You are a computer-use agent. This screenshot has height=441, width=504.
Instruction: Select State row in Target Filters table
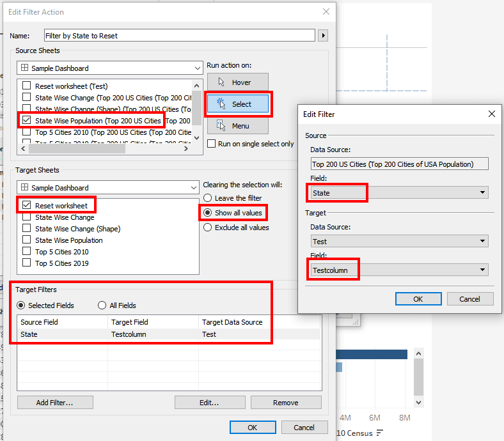tap(169, 334)
